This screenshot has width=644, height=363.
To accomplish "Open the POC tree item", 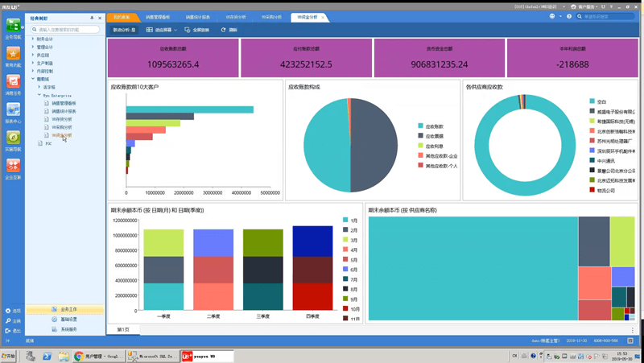I will tap(48, 143).
